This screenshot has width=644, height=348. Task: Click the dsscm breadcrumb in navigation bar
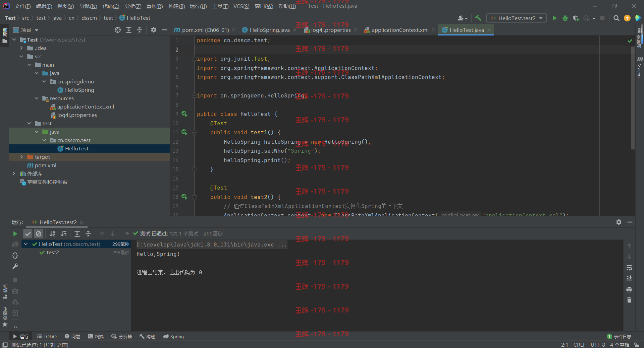point(89,18)
